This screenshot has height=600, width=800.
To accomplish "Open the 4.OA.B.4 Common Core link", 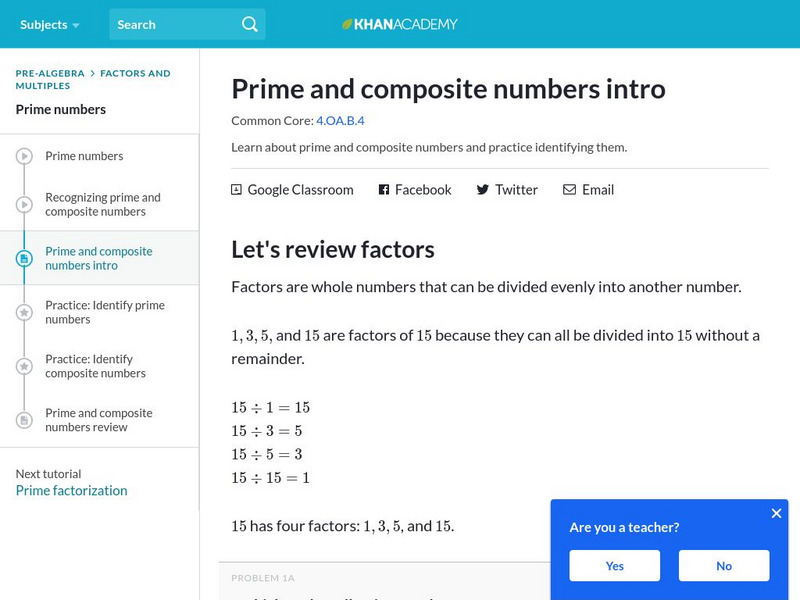I will pos(340,121).
